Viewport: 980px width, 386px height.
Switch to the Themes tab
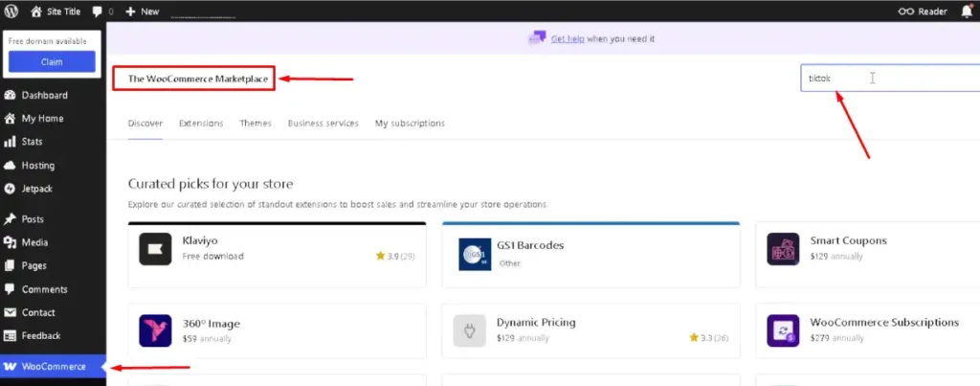pos(255,124)
